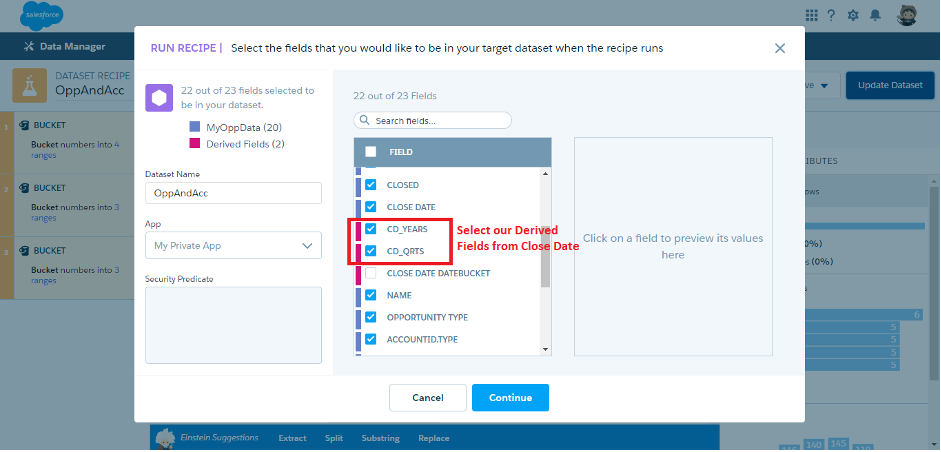Select the NAME field name
This screenshot has height=452, width=941.
click(399, 295)
